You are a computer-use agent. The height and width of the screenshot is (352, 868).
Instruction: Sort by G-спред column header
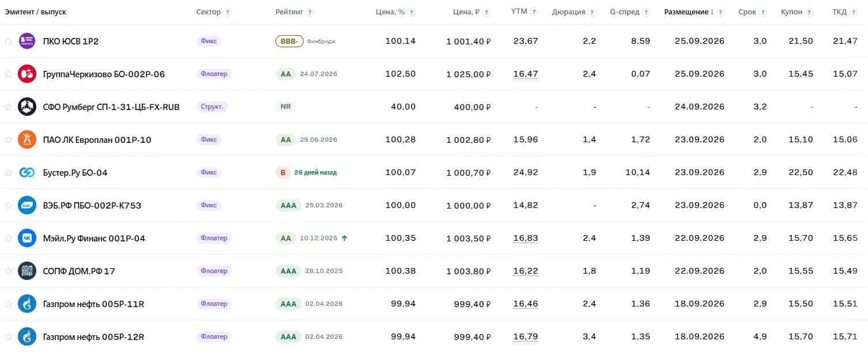click(624, 12)
